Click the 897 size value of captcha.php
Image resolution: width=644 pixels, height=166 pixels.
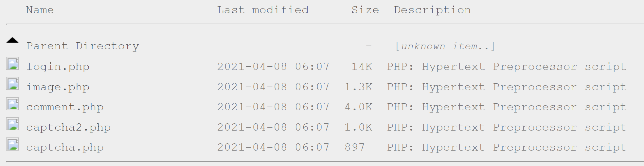click(x=355, y=147)
